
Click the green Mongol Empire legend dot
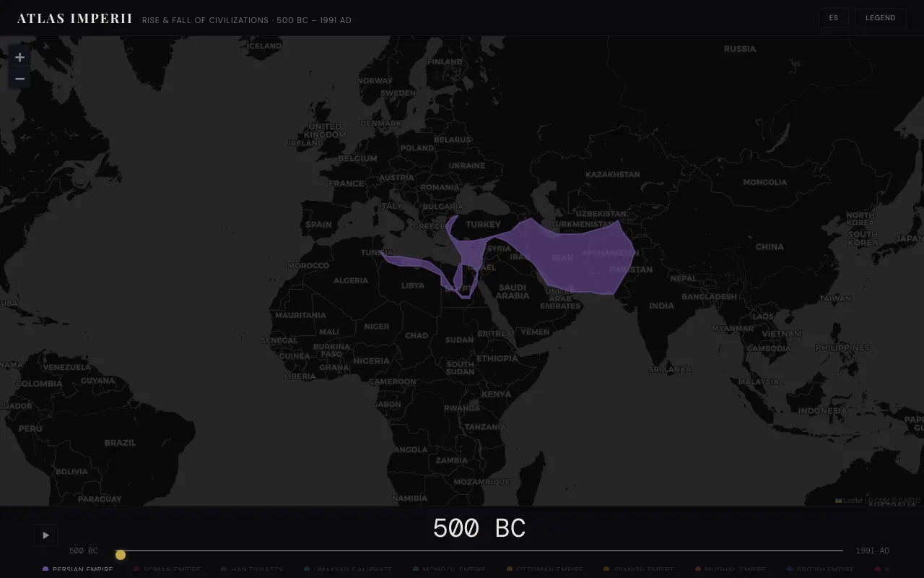click(415, 569)
